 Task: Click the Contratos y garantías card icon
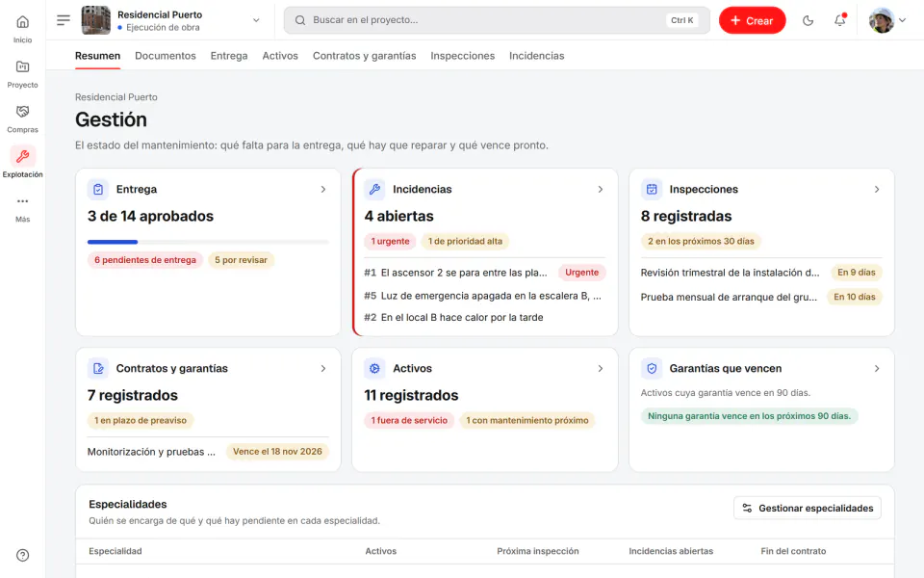click(x=98, y=369)
